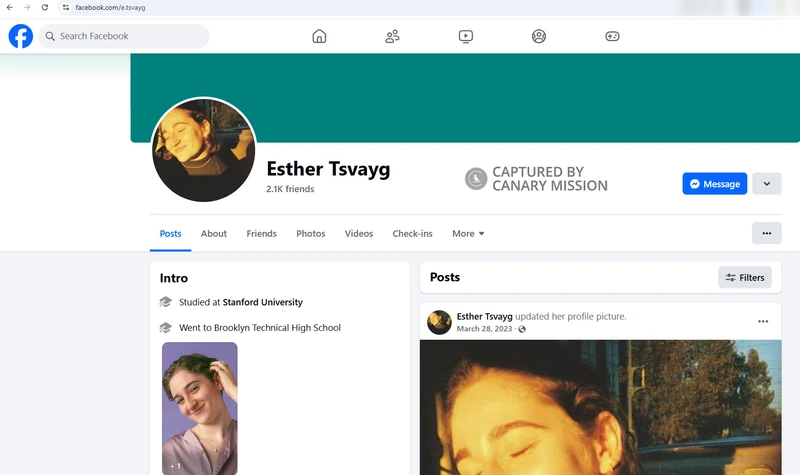Open Esther Tsvayg name link on post

click(x=484, y=316)
